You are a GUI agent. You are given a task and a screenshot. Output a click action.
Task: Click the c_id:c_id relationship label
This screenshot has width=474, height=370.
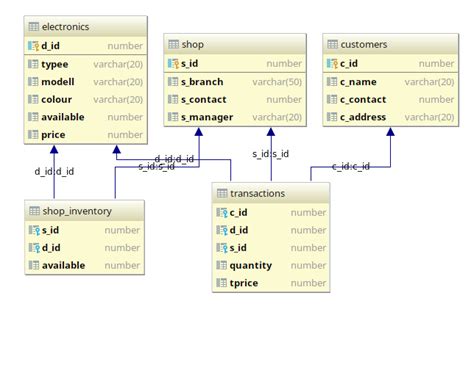(351, 166)
